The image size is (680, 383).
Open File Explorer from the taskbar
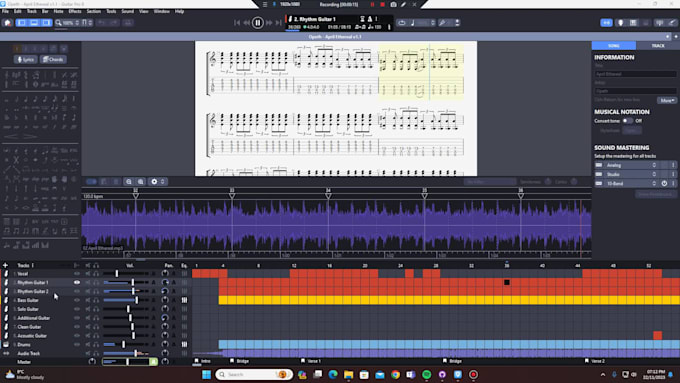click(x=348, y=374)
